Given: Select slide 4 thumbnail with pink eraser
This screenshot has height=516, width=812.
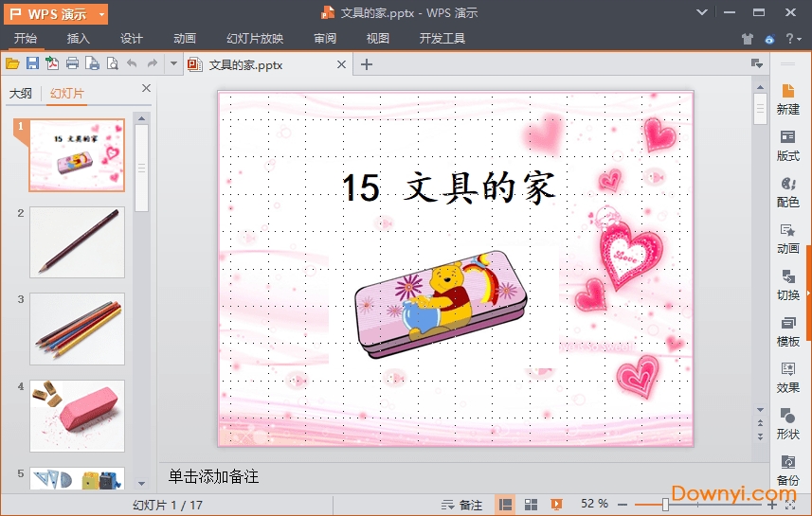Looking at the screenshot, I should coord(77,416).
